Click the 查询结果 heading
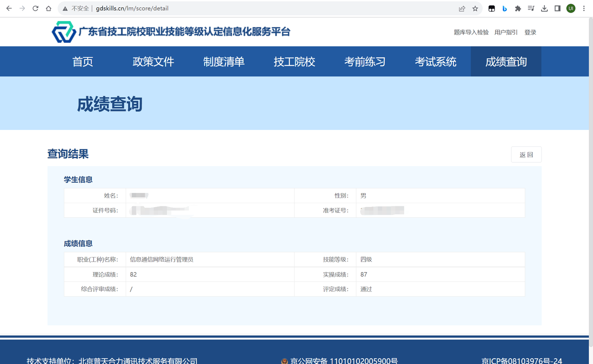 [x=68, y=154]
